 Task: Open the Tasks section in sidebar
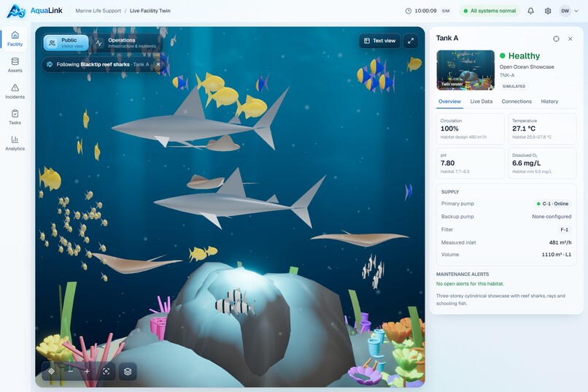15,117
